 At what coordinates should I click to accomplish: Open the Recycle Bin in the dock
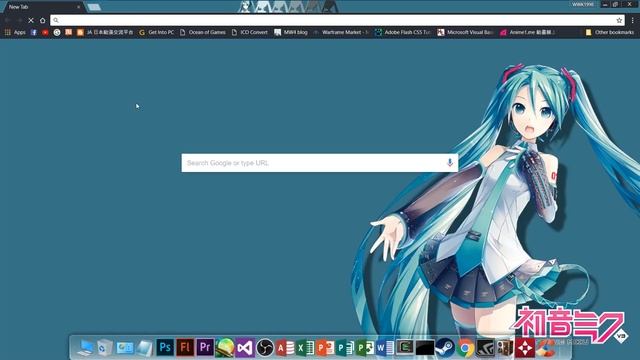coord(105,348)
